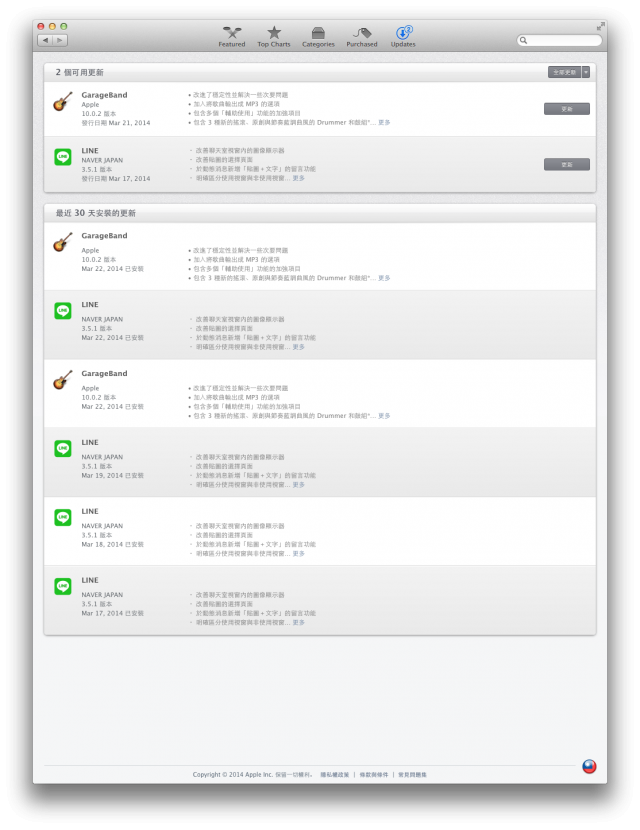Enter full screen with the corner arrows icon
Viewport: 640px width, 830px height.
click(600, 26)
